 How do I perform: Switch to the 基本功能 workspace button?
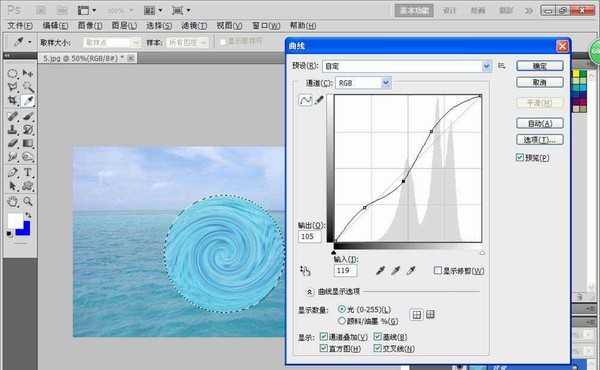coord(414,11)
